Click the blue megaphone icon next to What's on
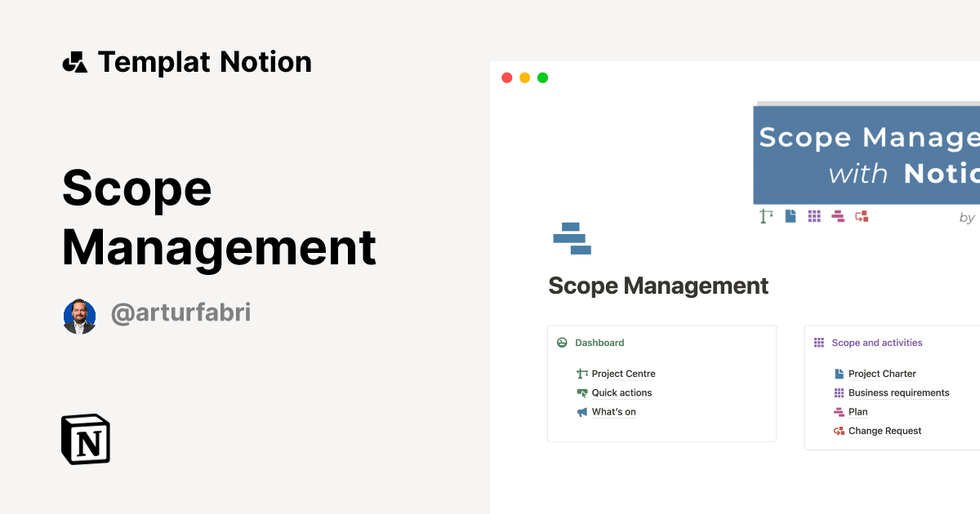980x514 pixels. click(581, 411)
